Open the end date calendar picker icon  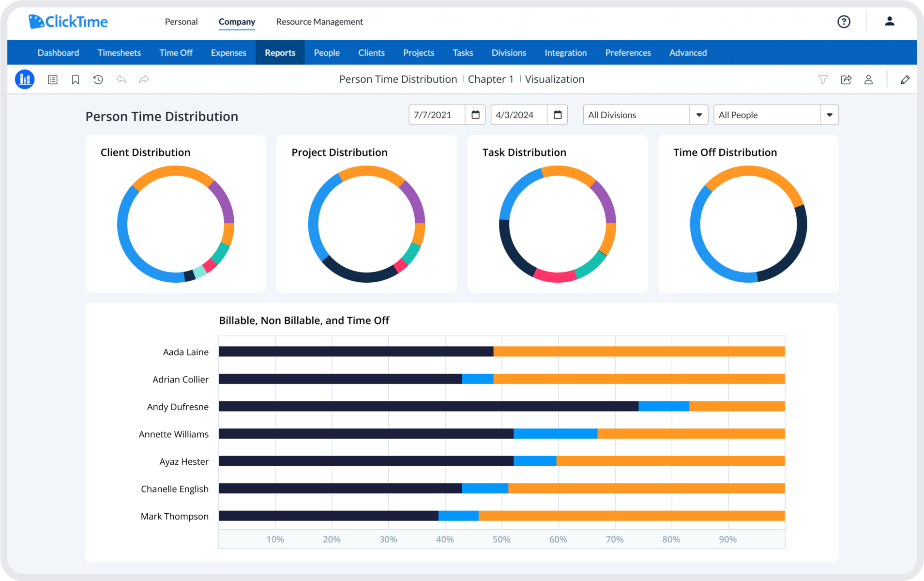click(558, 115)
